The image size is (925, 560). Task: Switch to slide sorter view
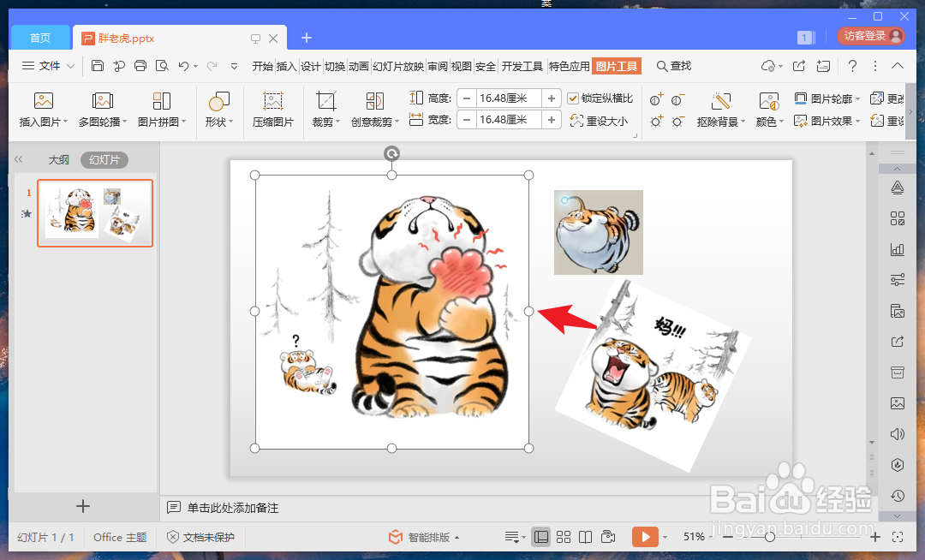(x=564, y=537)
